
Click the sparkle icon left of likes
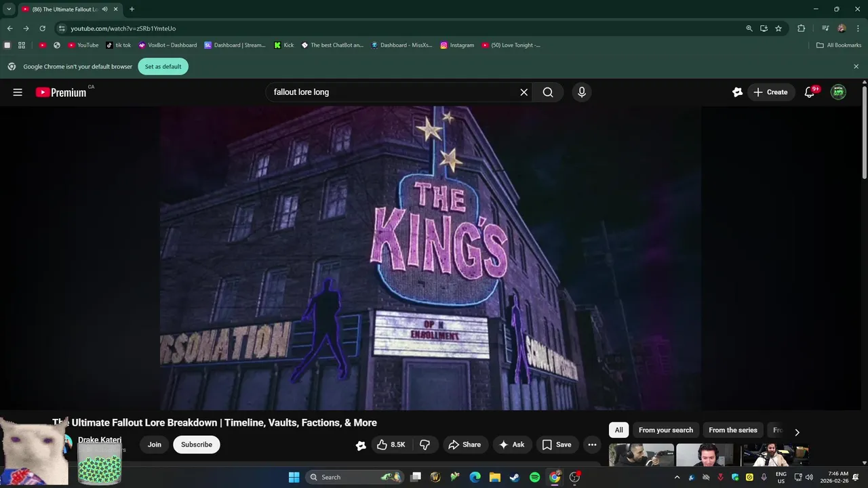click(361, 445)
